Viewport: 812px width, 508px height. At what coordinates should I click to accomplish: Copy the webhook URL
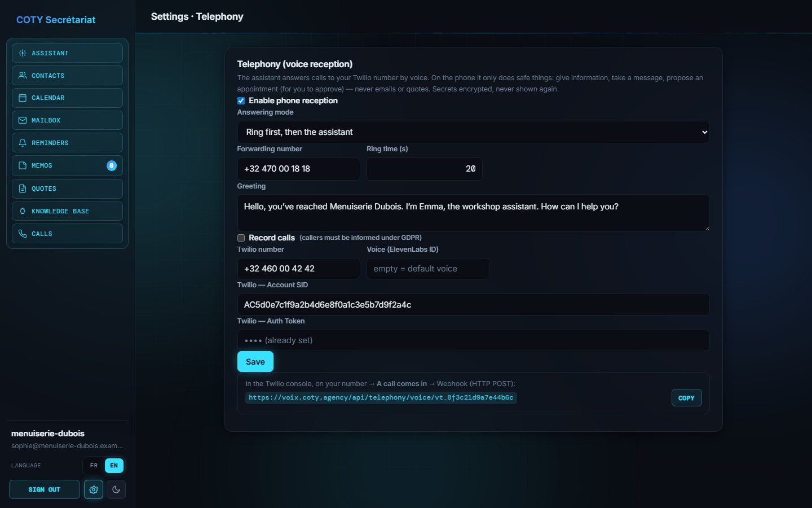click(x=686, y=398)
